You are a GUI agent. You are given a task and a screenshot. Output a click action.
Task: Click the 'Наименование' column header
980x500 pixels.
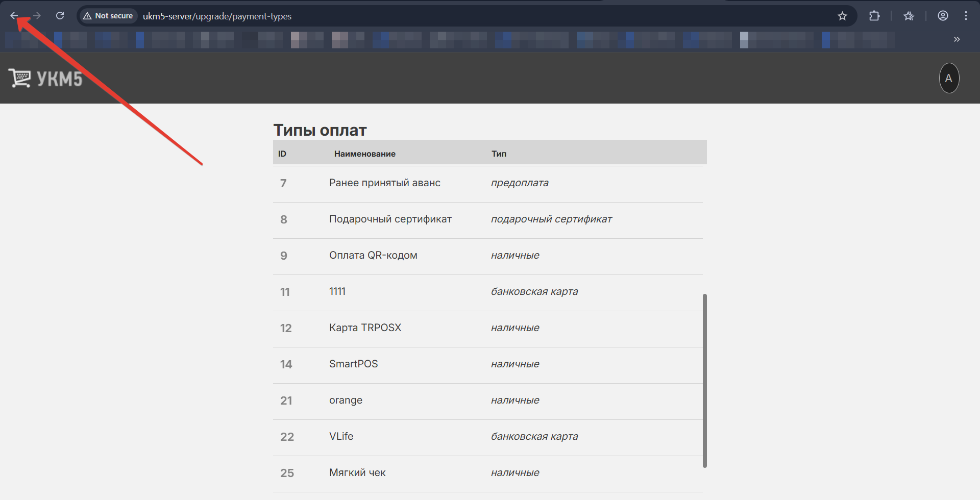pos(364,154)
